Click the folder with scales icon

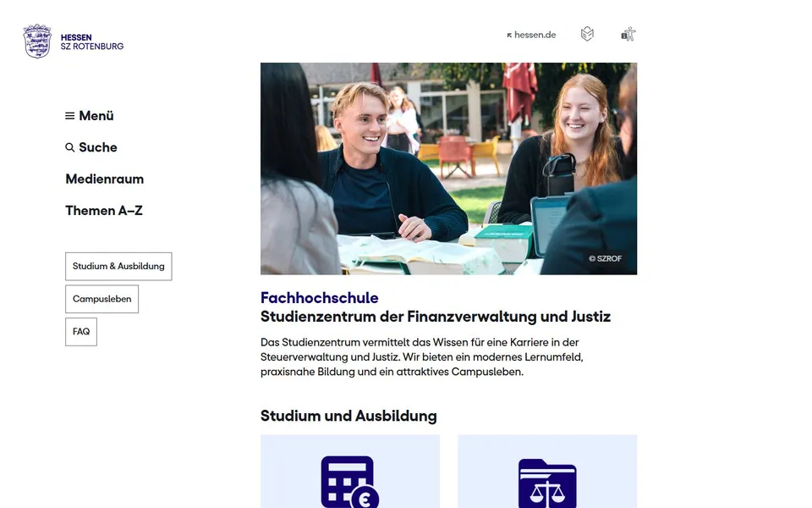pyautogui.click(x=547, y=483)
